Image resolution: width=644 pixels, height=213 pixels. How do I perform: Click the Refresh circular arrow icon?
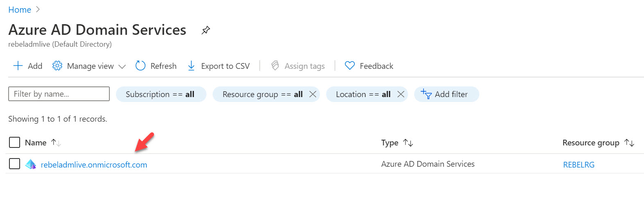[141, 66]
